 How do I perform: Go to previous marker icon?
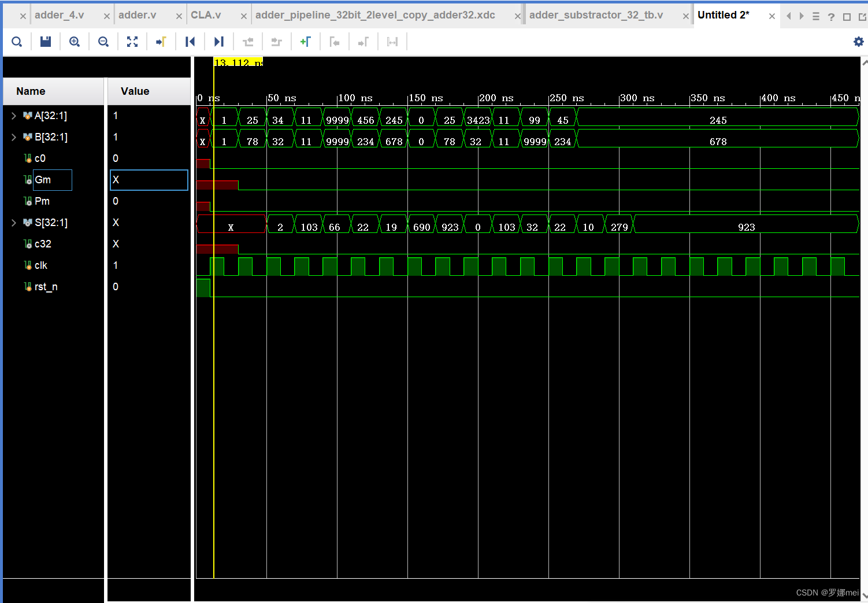(x=335, y=42)
